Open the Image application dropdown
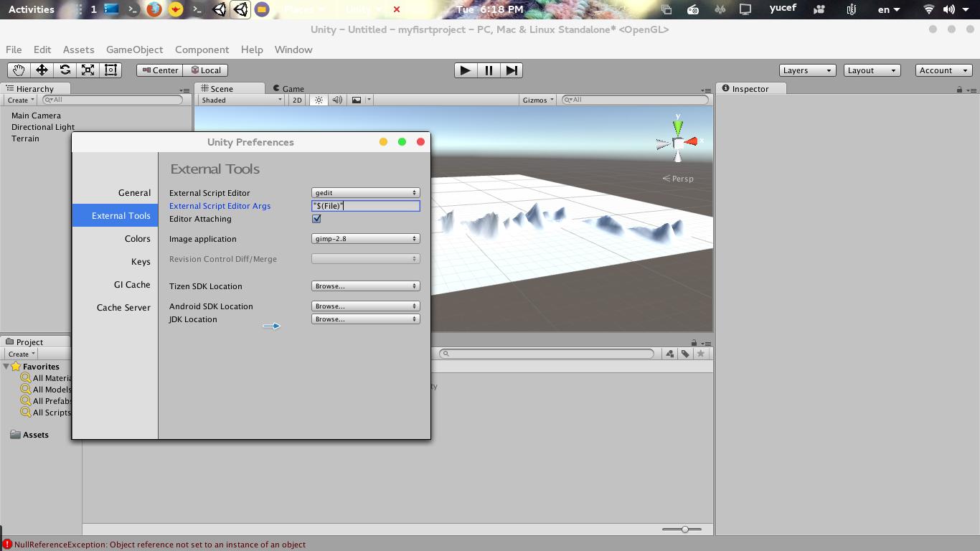This screenshot has width=980, height=551. pos(365,238)
